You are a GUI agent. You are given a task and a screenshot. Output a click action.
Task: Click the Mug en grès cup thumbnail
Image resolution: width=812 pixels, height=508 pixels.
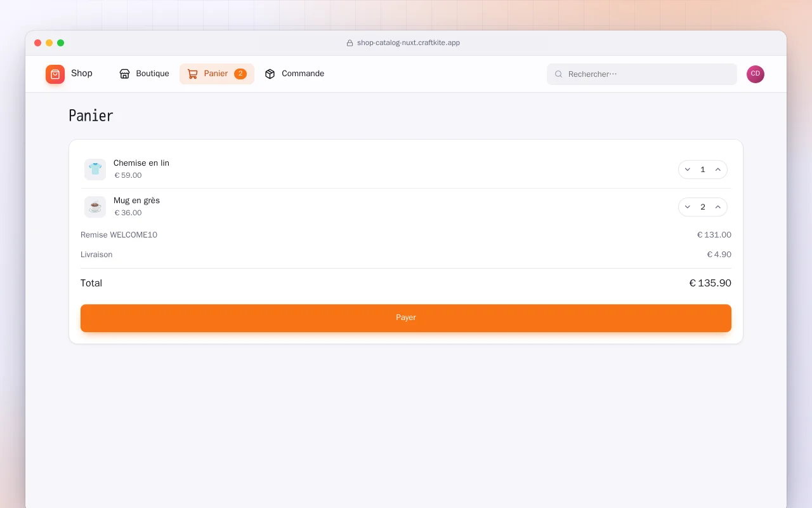(95, 207)
